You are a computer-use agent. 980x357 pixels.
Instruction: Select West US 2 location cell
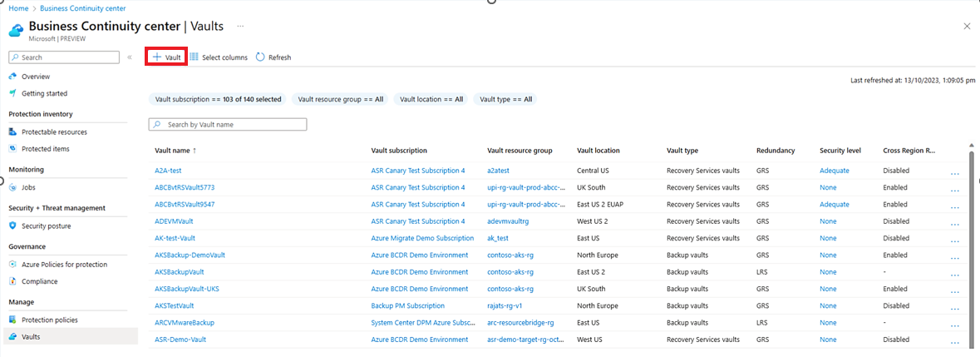click(592, 221)
